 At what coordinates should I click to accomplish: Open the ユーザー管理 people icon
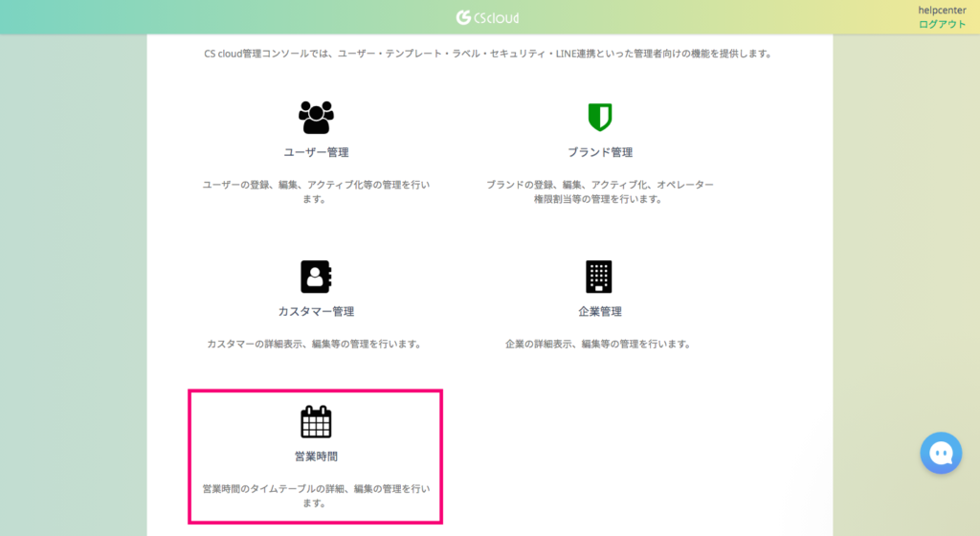coord(316,117)
